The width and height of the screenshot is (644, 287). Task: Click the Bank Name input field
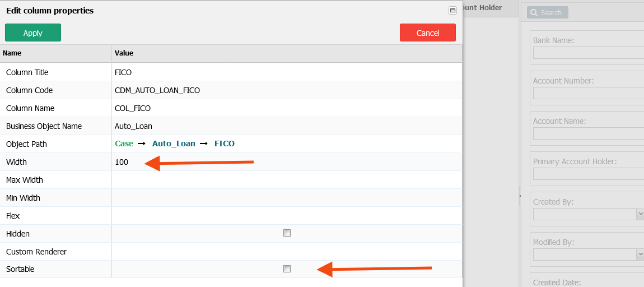pos(589,53)
